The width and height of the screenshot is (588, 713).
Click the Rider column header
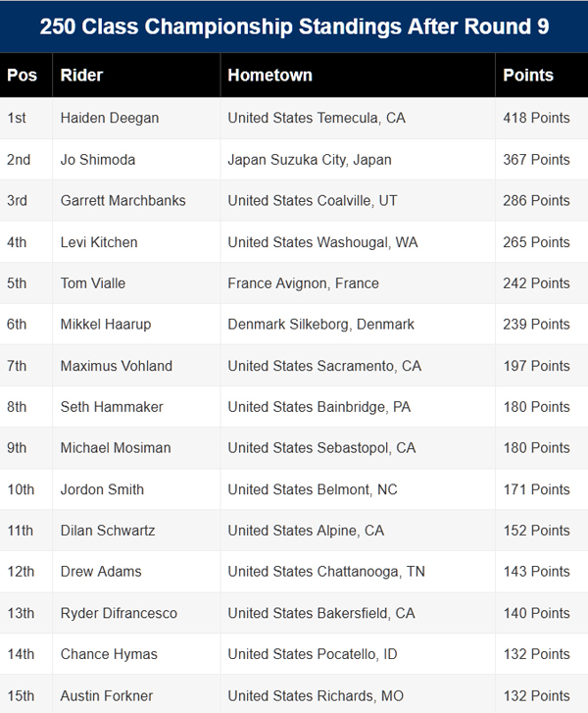(81, 76)
